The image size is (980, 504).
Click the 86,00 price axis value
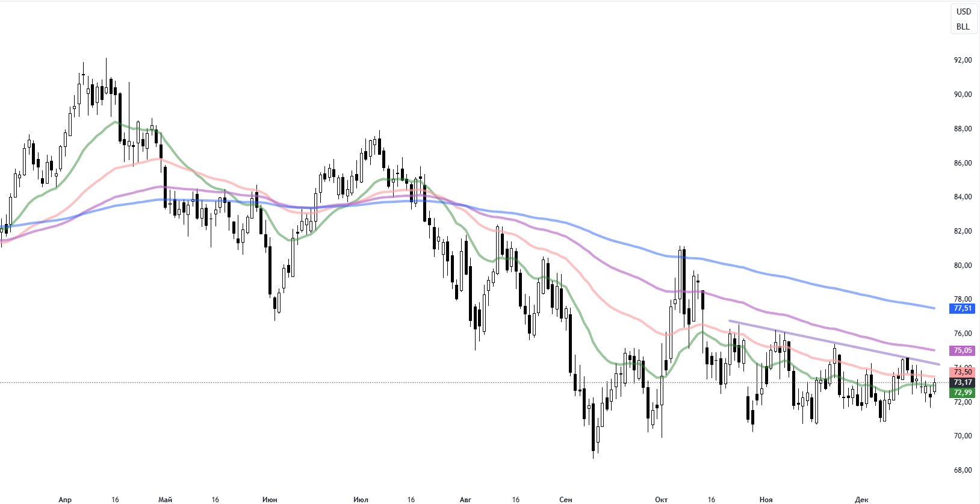963,163
